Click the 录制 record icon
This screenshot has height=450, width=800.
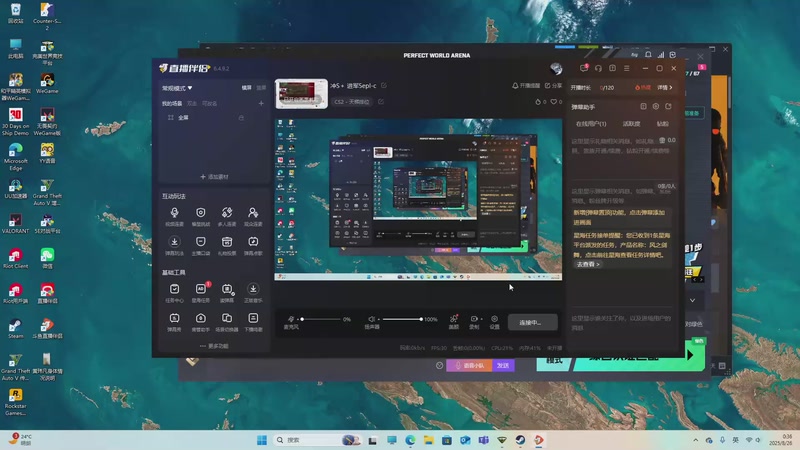click(474, 319)
